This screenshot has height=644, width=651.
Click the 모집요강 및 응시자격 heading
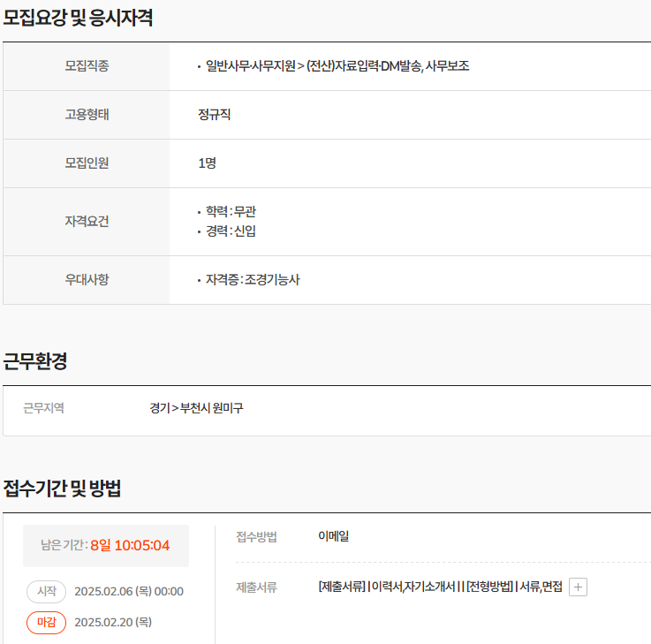point(78,18)
